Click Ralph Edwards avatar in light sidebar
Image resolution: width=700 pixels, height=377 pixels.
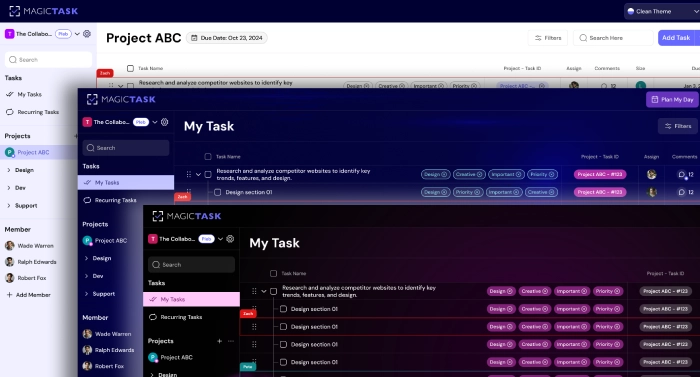click(x=9, y=262)
